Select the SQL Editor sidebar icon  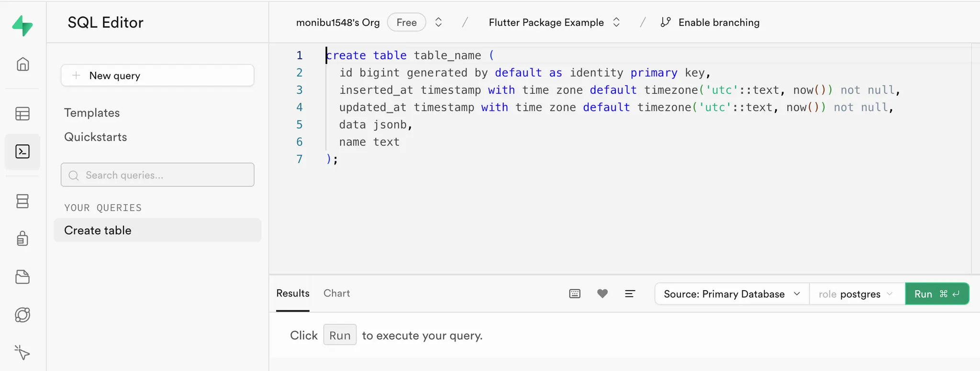(x=22, y=152)
